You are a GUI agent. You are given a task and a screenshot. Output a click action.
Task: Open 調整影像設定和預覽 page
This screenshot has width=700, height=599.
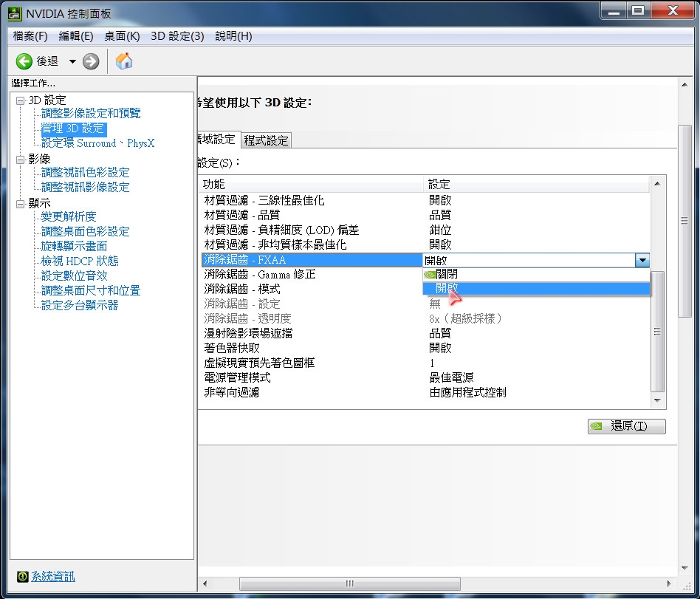(91, 114)
